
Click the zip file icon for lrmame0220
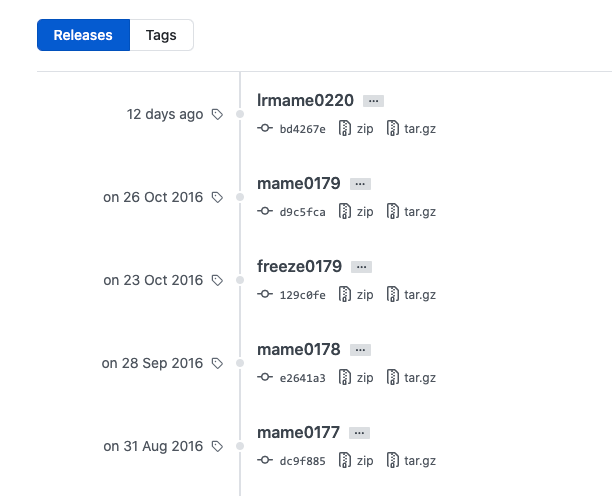tap(345, 128)
